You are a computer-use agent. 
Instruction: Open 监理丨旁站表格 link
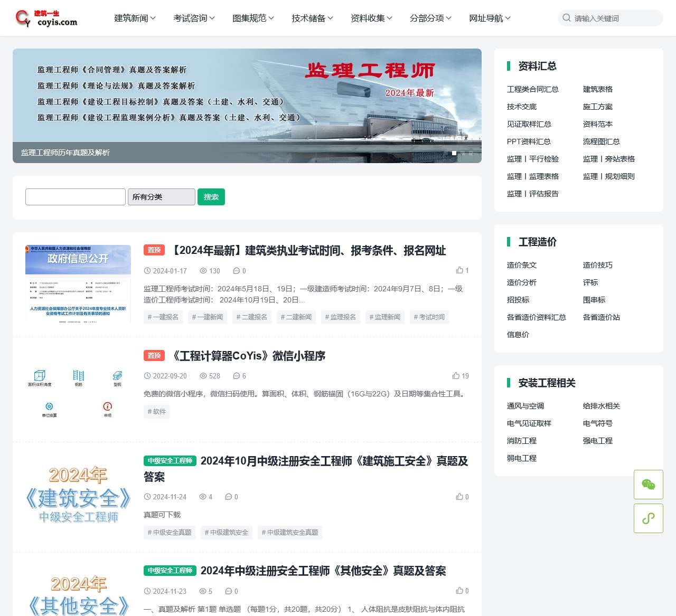(609, 159)
